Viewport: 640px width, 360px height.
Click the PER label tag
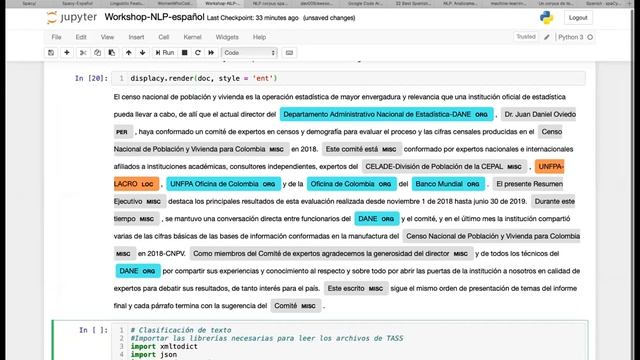[122, 132]
